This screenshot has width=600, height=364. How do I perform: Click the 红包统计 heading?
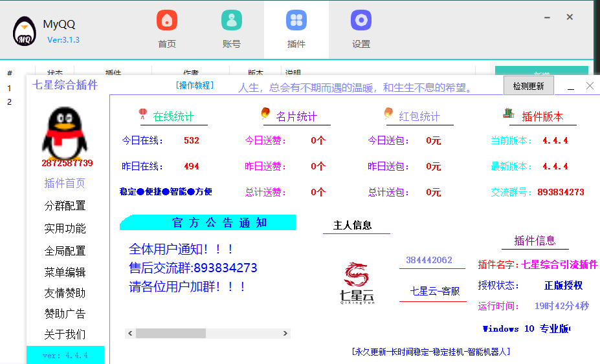click(x=419, y=116)
